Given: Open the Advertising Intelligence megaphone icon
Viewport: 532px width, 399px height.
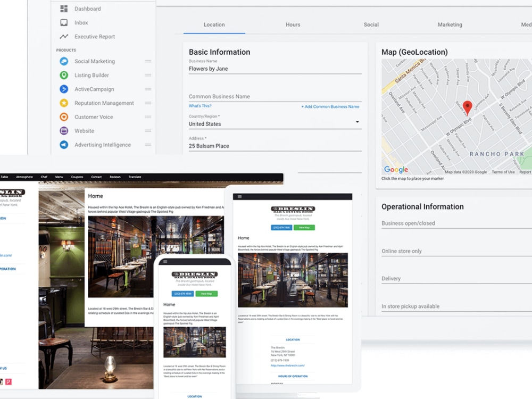Looking at the screenshot, I should click(x=64, y=145).
